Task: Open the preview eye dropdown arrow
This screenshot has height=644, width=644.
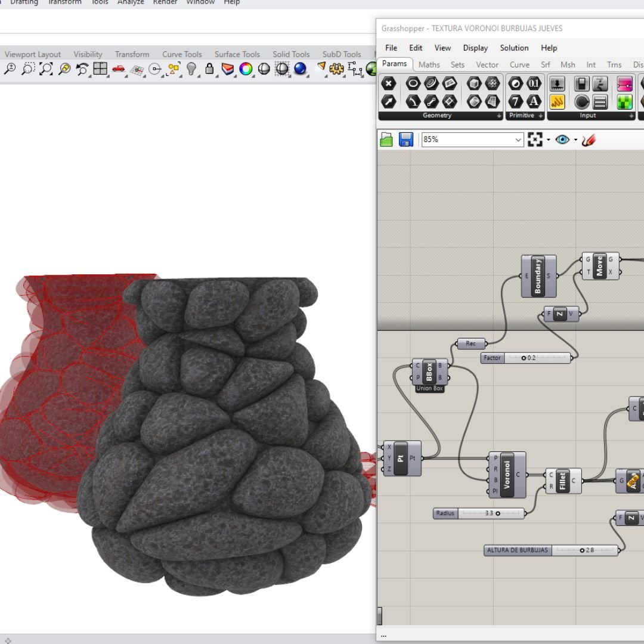Action: click(x=575, y=140)
